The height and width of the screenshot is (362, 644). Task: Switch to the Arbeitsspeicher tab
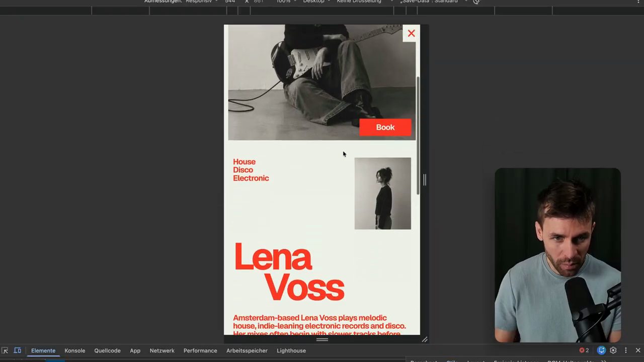[247, 350]
